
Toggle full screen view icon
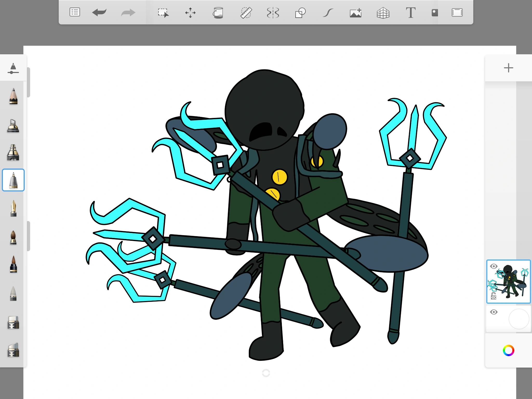click(457, 12)
